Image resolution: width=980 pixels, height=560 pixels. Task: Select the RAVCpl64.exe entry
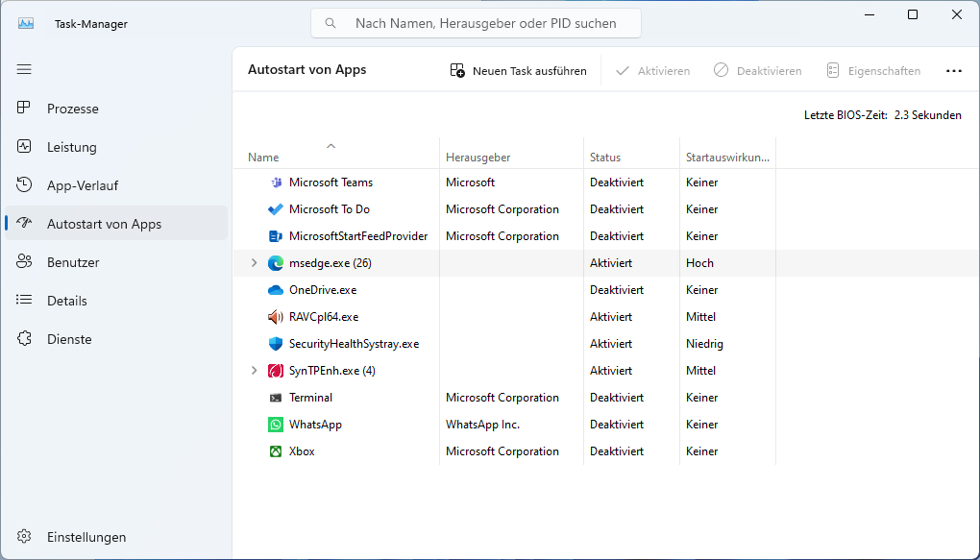coord(324,317)
